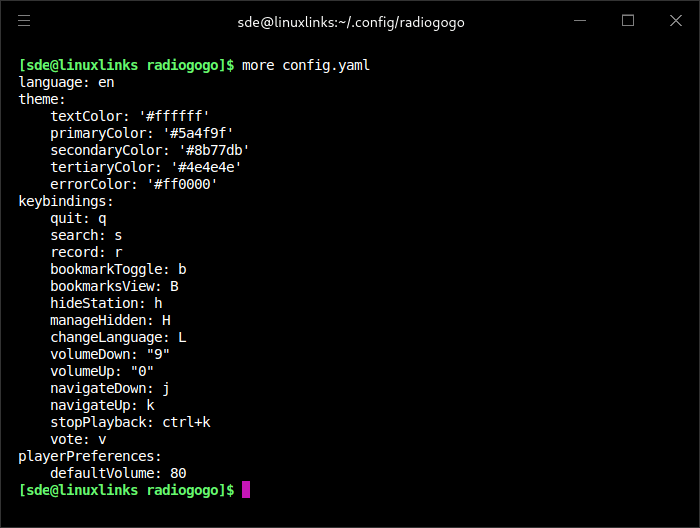Close the terminal window
Screen dimensions: 700x528
(x=676, y=20)
